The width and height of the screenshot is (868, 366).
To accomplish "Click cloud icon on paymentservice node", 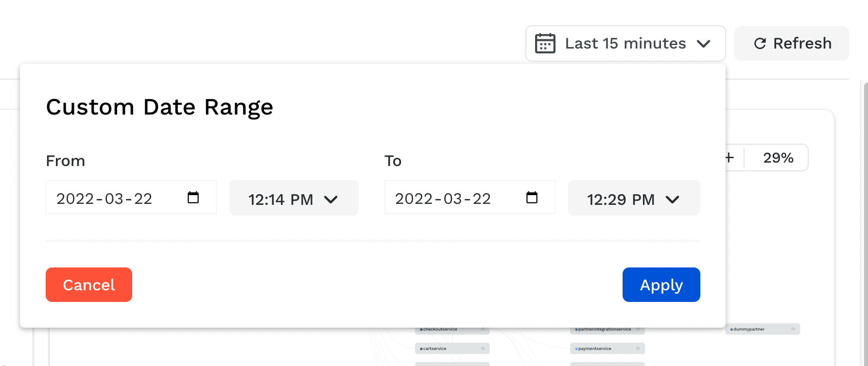I will 638,349.
